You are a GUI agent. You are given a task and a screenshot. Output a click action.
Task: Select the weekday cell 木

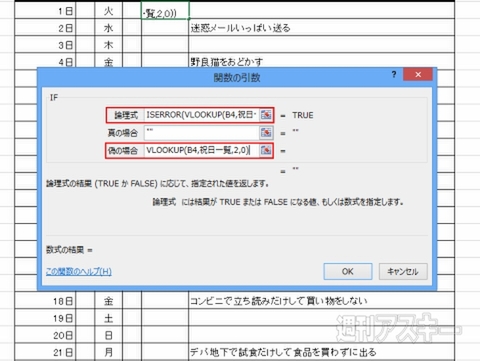point(109,45)
